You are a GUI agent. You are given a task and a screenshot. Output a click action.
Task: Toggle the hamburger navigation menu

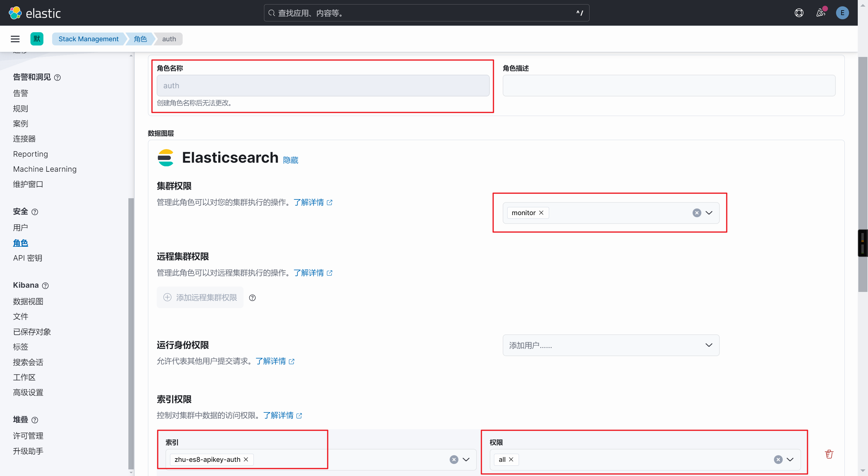[x=15, y=39]
